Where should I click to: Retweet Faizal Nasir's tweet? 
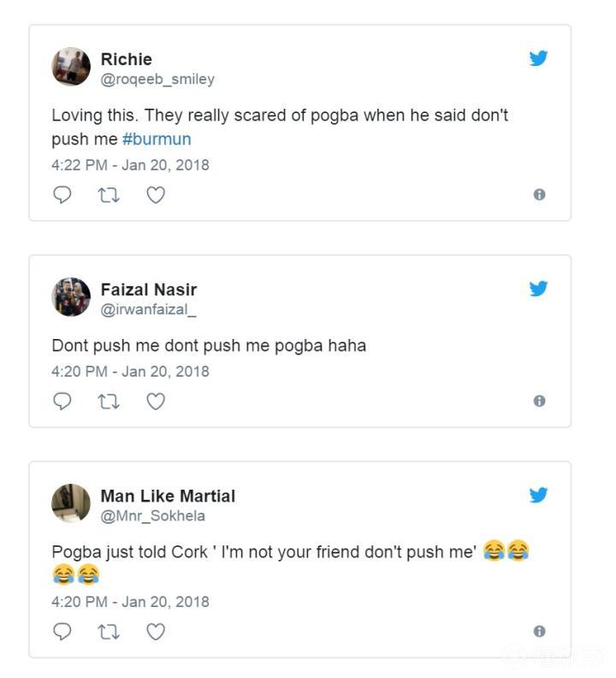(x=109, y=401)
